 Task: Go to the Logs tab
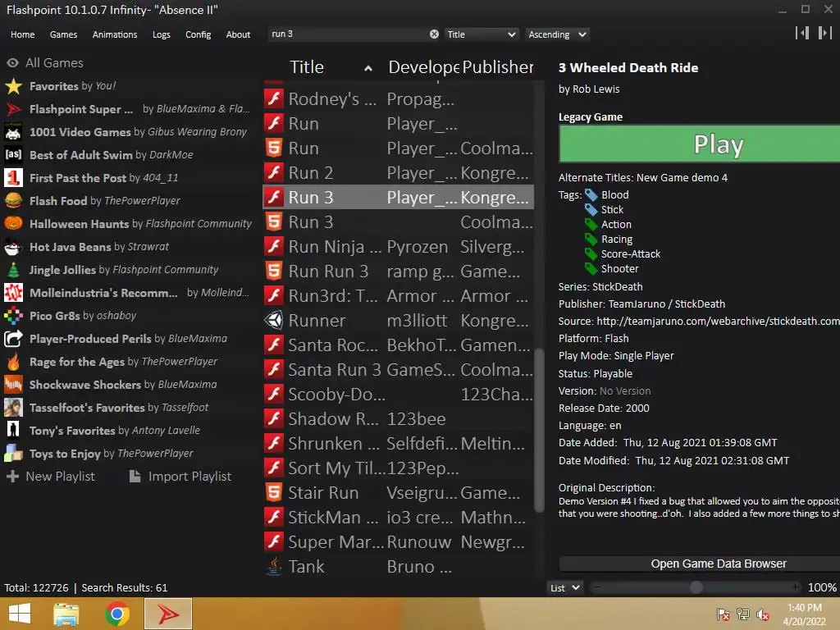pos(162,34)
